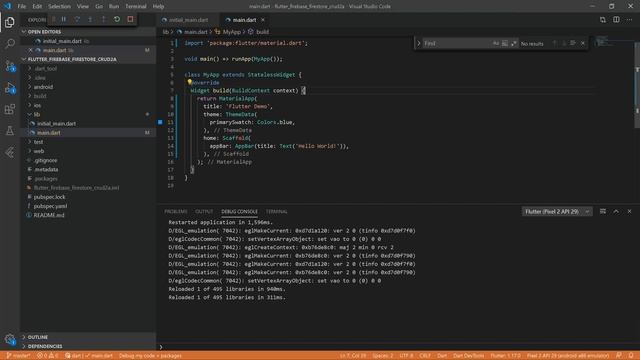The image size is (640, 360).
Task: Click the open changes icon in editor toolbar
Action: (602, 20)
